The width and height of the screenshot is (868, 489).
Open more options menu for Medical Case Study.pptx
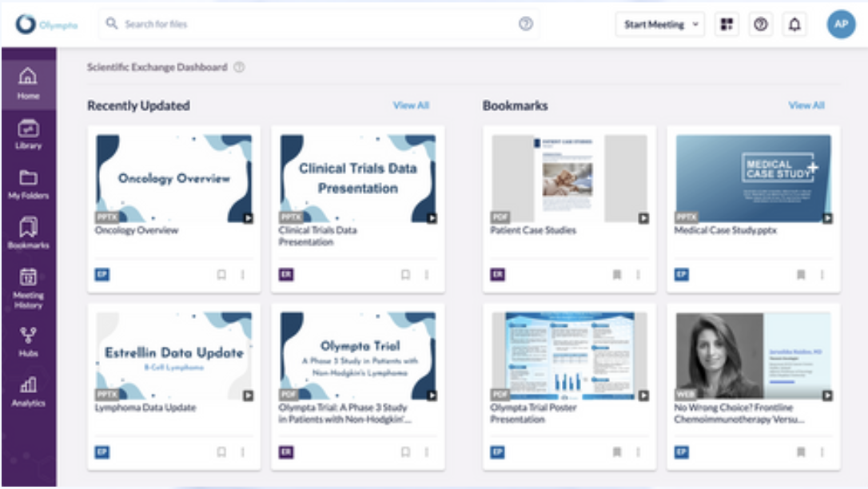[822, 275]
